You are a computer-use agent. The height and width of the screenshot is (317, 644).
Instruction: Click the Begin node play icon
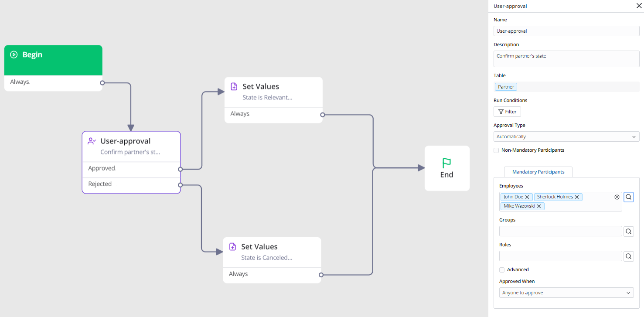tap(14, 55)
